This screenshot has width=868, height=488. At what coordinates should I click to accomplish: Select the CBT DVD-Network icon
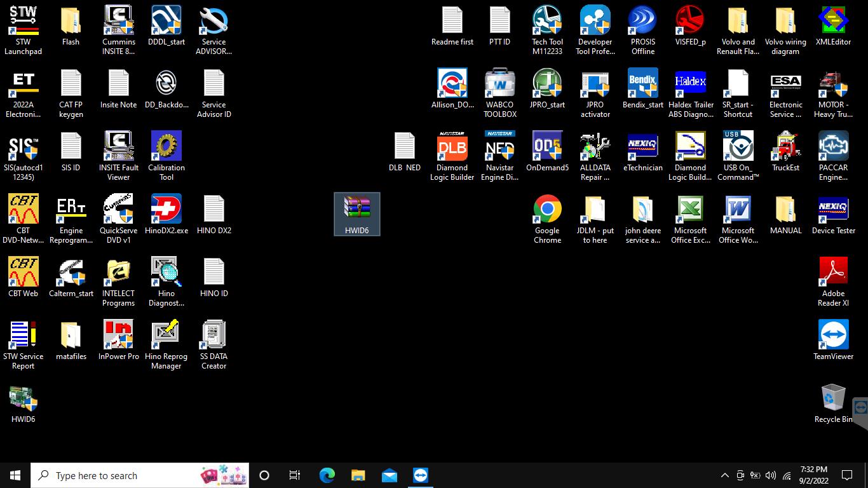pyautogui.click(x=24, y=219)
